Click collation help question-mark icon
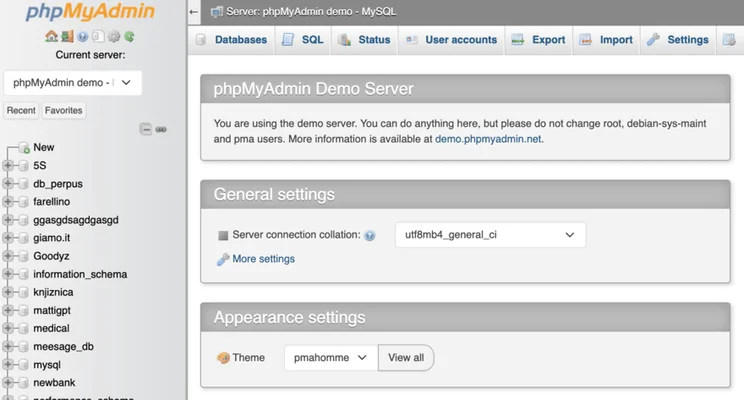 pos(370,235)
